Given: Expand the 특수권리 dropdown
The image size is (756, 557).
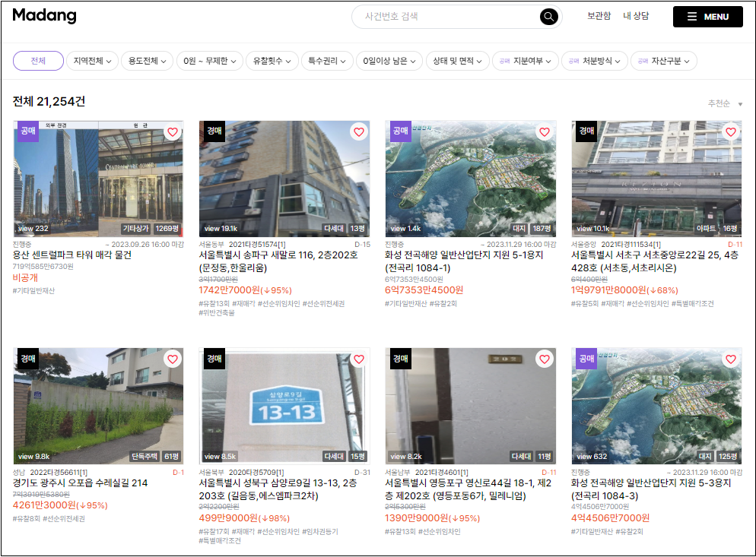Looking at the screenshot, I should coord(327,61).
